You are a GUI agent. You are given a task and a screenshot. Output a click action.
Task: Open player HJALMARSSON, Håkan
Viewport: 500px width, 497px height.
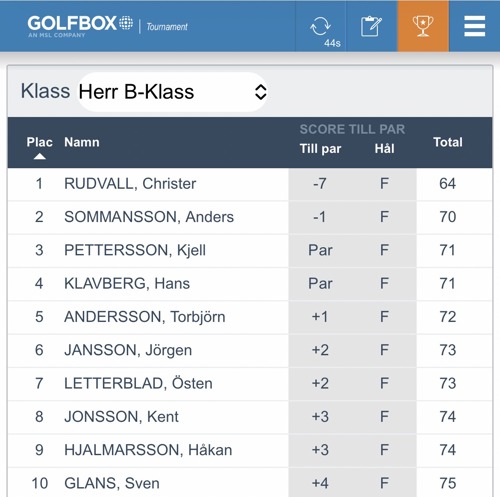pyautogui.click(x=148, y=450)
